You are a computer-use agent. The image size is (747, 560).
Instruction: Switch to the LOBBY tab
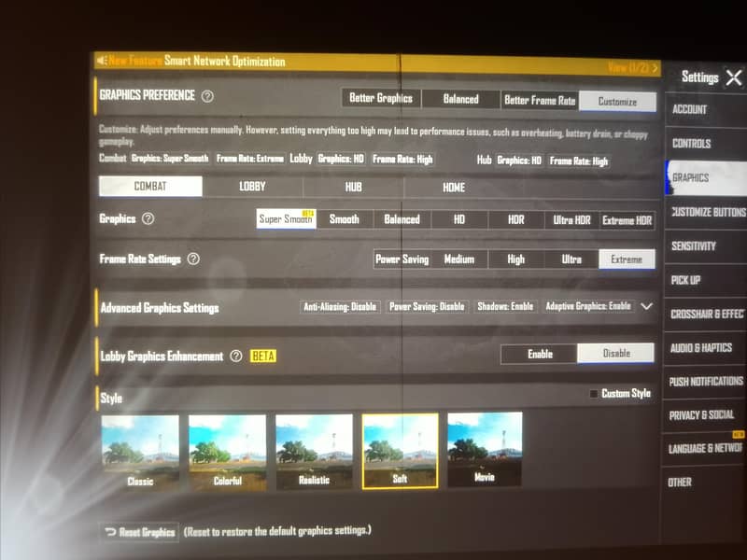252,187
